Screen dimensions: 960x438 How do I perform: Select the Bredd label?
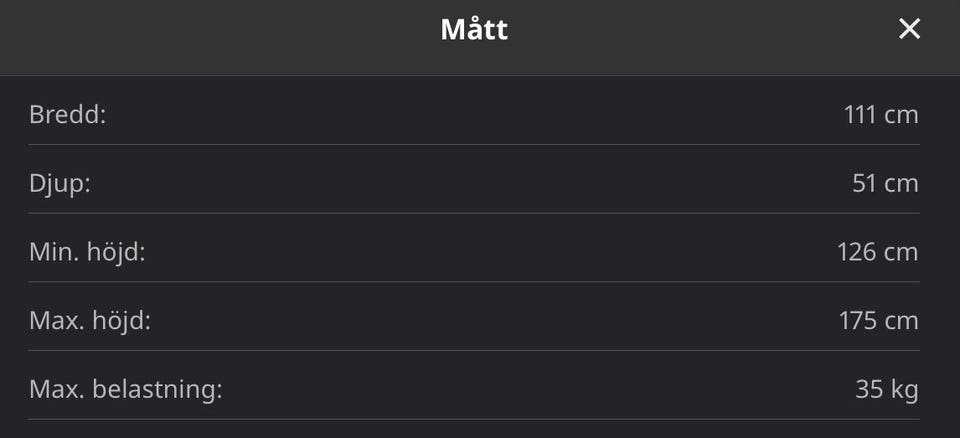click(67, 115)
